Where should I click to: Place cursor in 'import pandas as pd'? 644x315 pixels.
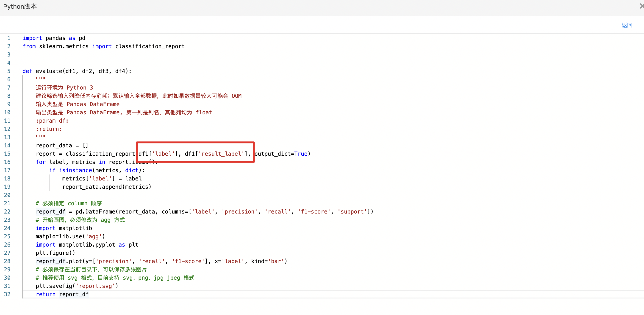(x=54, y=38)
